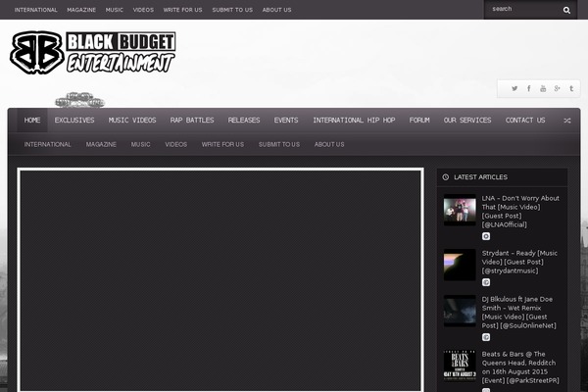The width and height of the screenshot is (588, 392).
Task: Select Submit To Us in secondary menu
Action: tap(279, 144)
